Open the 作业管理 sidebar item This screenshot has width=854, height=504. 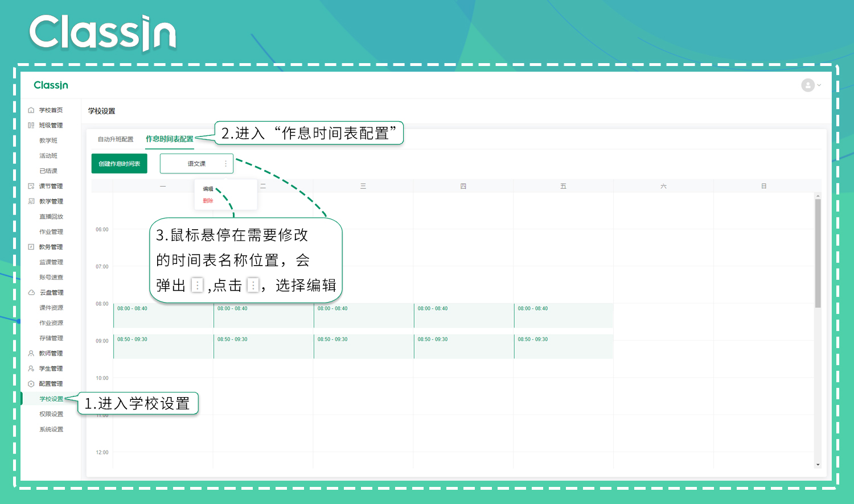pos(51,232)
